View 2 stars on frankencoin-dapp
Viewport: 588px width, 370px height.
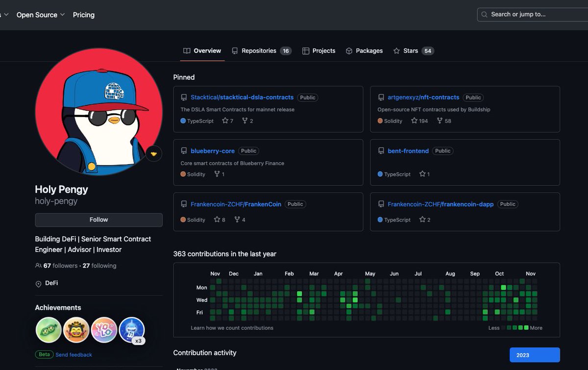coord(425,220)
